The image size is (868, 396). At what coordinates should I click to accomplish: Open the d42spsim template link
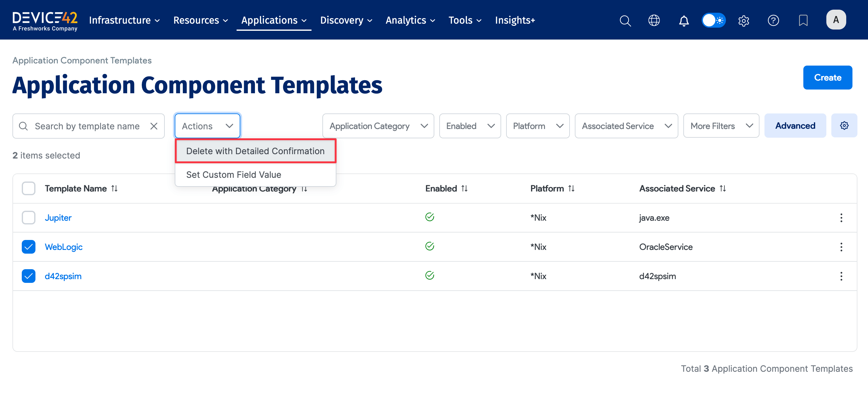(x=63, y=276)
